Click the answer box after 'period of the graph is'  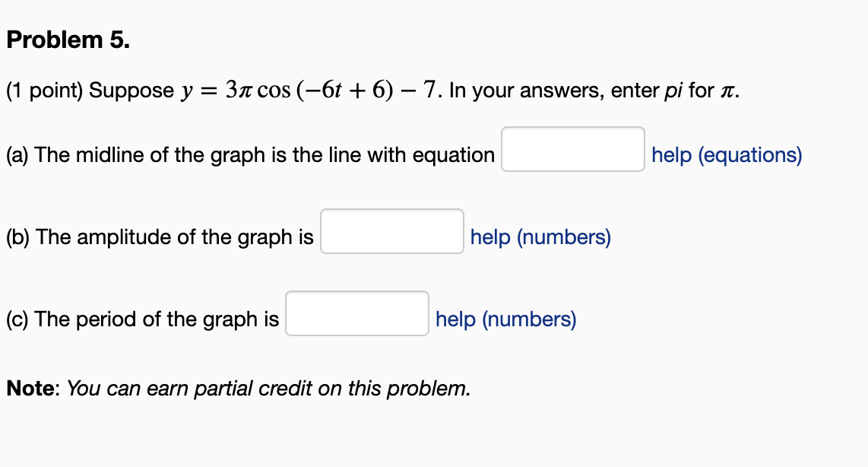357,314
